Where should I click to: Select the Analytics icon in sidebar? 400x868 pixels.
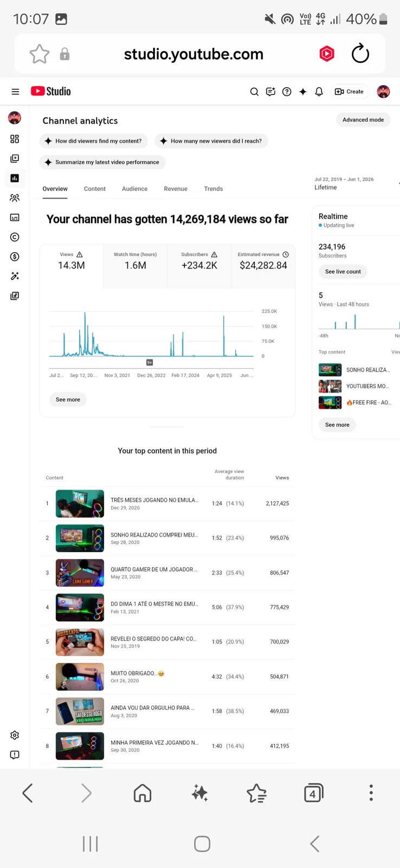click(x=15, y=178)
